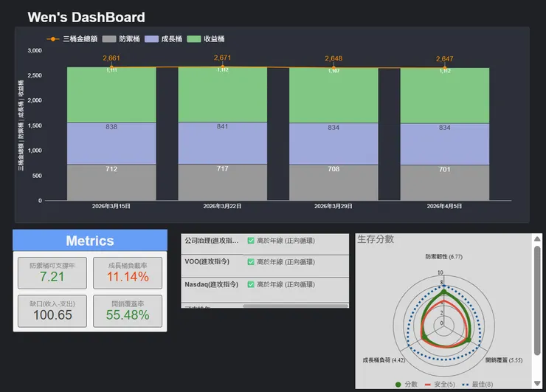This screenshot has height=392, width=546.
Task: Click the 三桶金總額 legend line marker
Action: point(53,39)
